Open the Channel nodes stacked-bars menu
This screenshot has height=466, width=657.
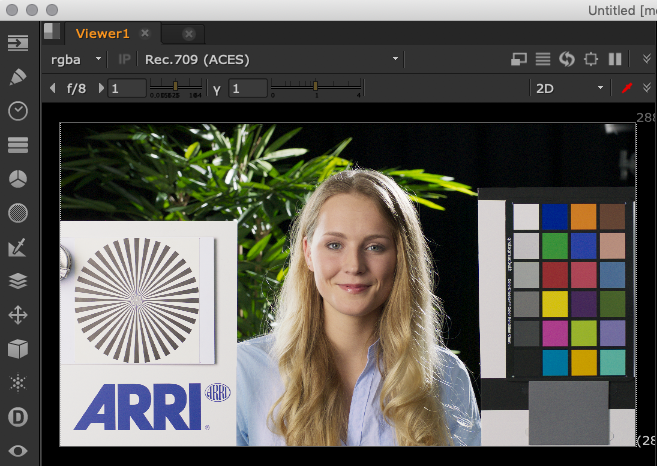pos(18,145)
